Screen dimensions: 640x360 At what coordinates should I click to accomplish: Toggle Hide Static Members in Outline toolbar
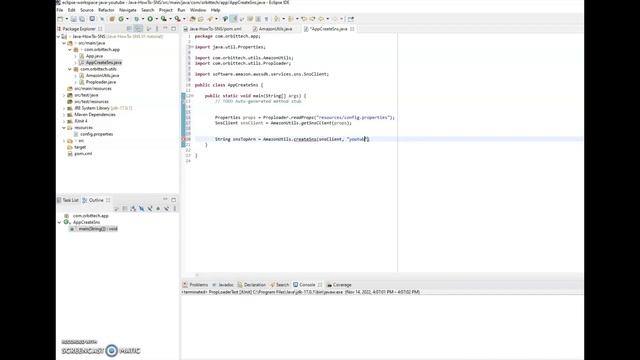pyautogui.click(x=150, y=209)
